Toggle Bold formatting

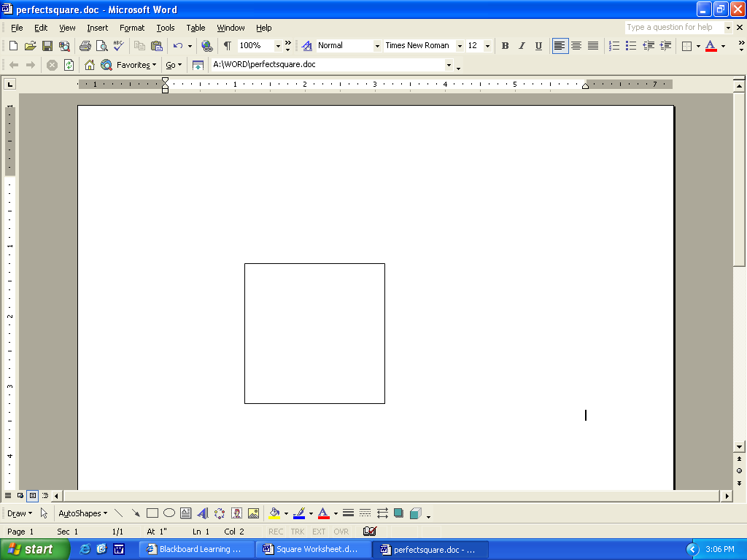click(505, 46)
